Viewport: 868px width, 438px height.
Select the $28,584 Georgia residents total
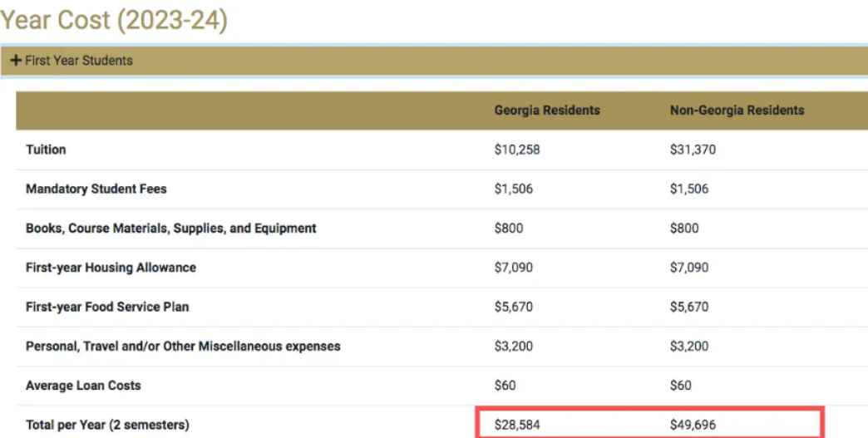click(517, 425)
